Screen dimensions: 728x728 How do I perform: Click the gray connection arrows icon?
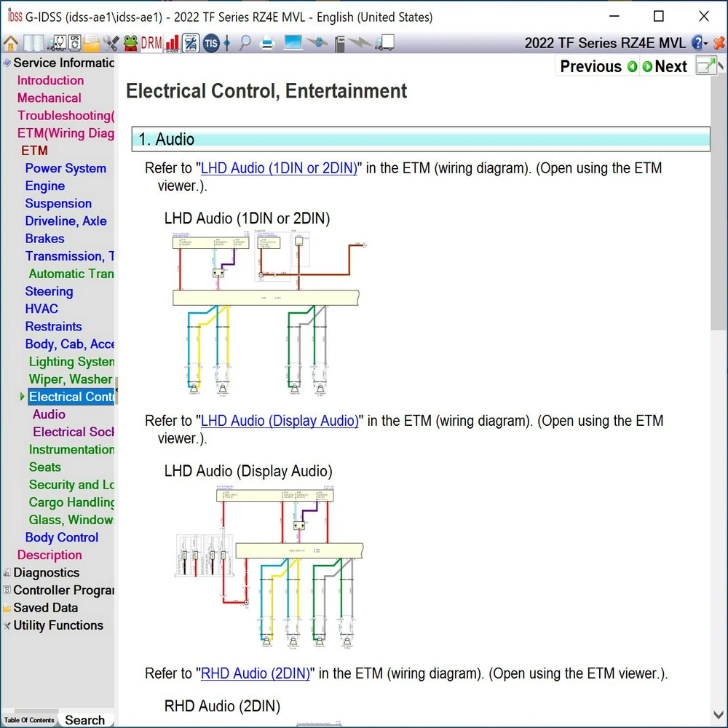(317, 43)
